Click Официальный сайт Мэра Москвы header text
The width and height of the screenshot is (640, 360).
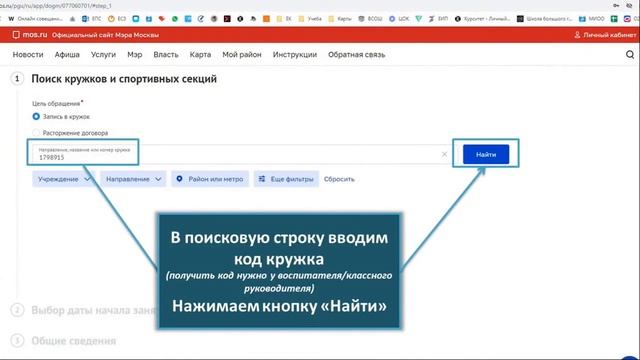[x=105, y=35]
